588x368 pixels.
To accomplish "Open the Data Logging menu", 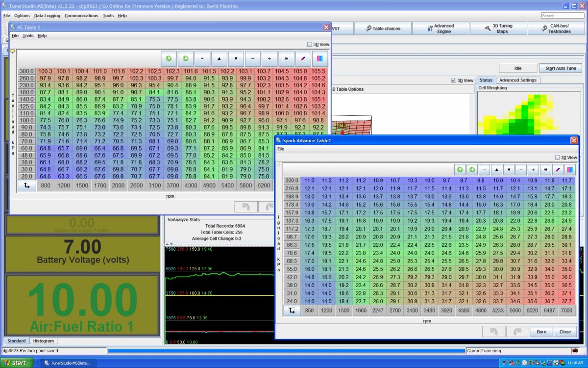I will pos(47,16).
